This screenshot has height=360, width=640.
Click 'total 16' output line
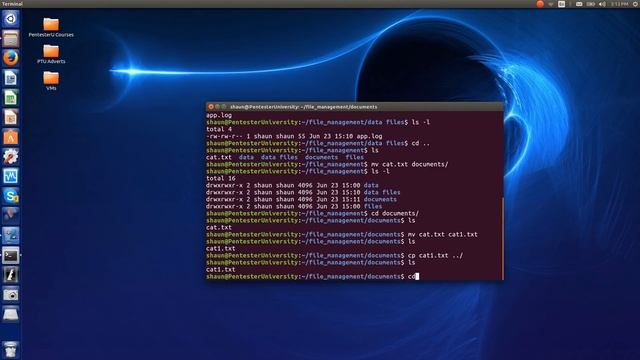point(220,178)
